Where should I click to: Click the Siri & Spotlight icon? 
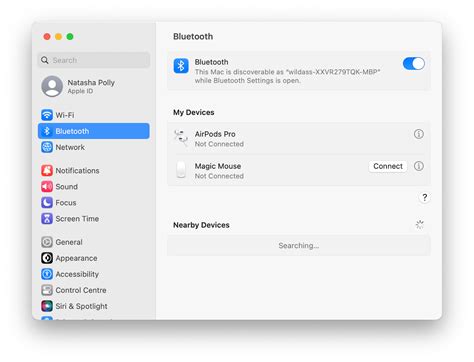(47, 306)
